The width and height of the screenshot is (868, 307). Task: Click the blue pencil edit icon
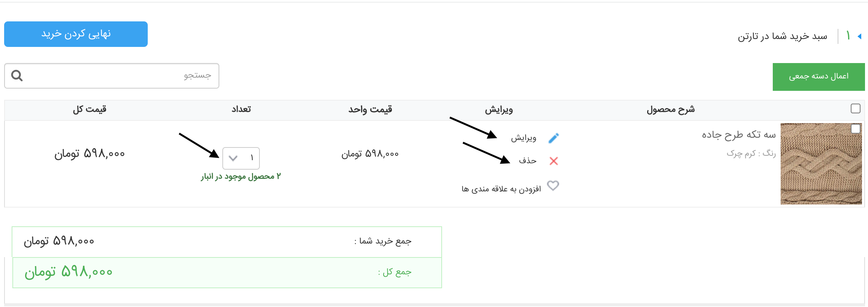tap(553, 138)
